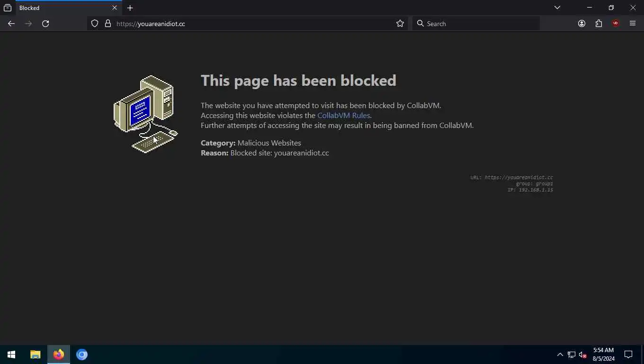Open the Firefox account menu
This screenshot has width=644, height=364.
pos(581,24)
